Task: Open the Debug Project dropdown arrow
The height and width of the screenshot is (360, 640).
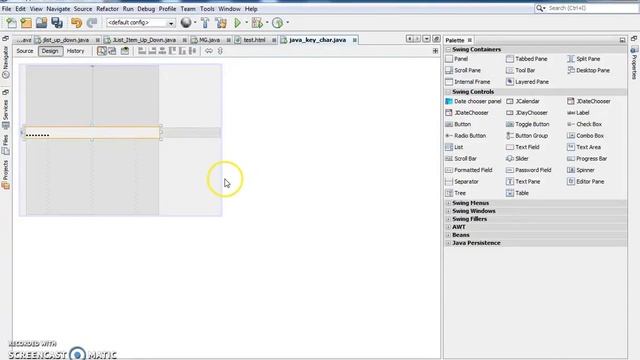Action: point(267,23)
